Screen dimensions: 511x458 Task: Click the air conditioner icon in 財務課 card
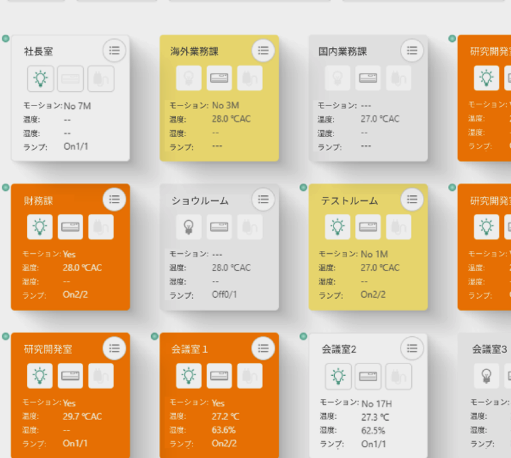coord(70,227)
